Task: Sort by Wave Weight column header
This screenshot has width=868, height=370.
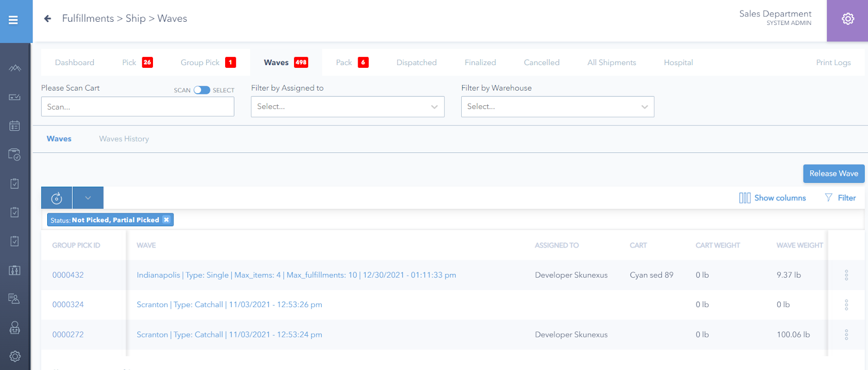Action: pyautogui.click(x=800, y=245)
